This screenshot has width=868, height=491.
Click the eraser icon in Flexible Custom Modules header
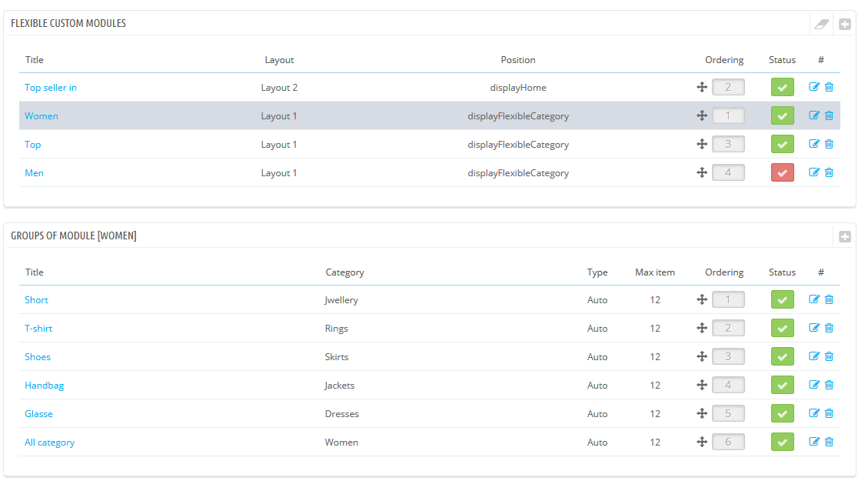pyautogui.click(x=822, y=24)
